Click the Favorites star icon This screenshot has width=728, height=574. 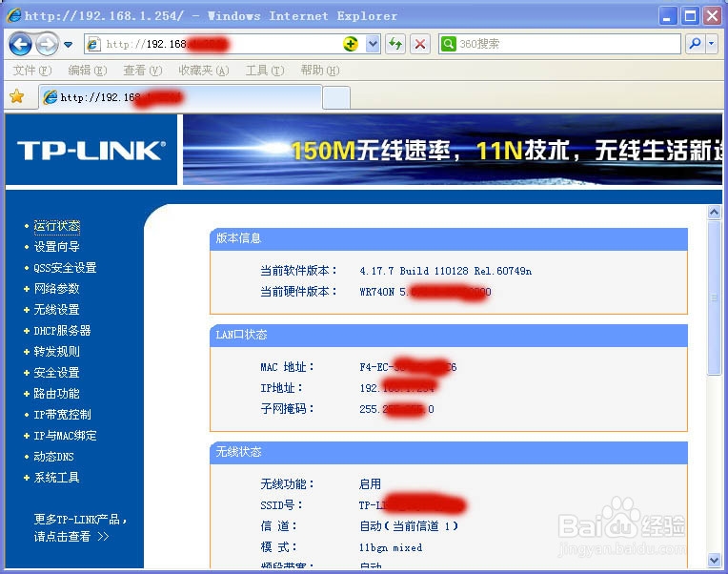[17, 96]
